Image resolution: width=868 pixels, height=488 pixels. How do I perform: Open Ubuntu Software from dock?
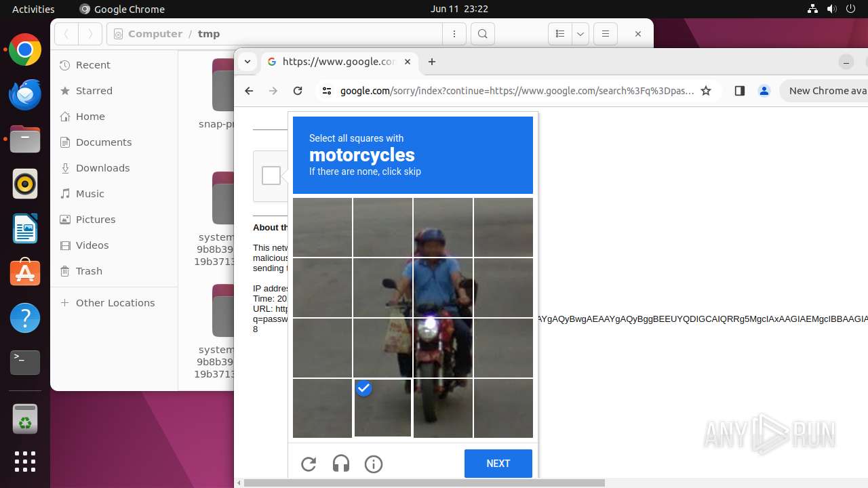[x=25, y=273]
